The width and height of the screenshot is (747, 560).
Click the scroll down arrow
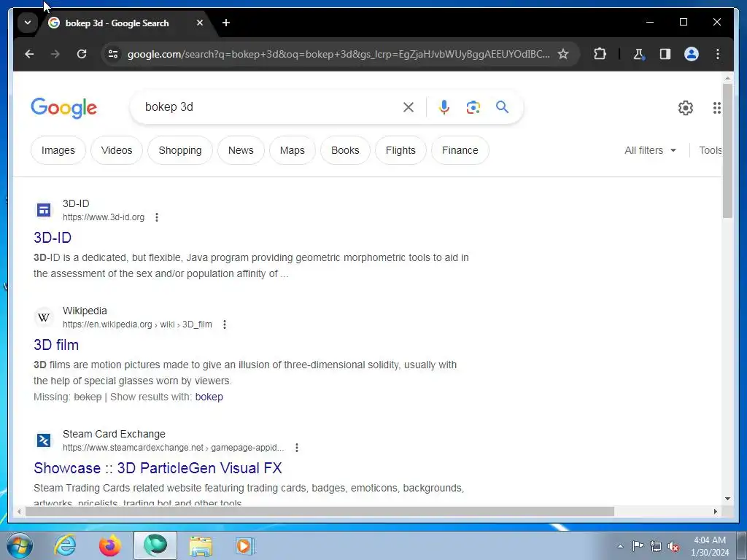pyautogui.click(x=727, y=499)
